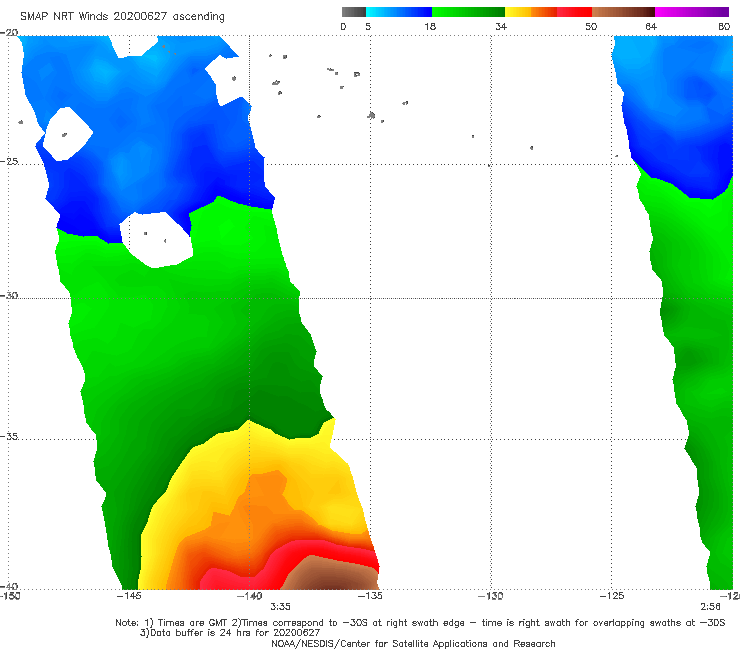Click the longitude label '-140'

(x=249, y=596)
